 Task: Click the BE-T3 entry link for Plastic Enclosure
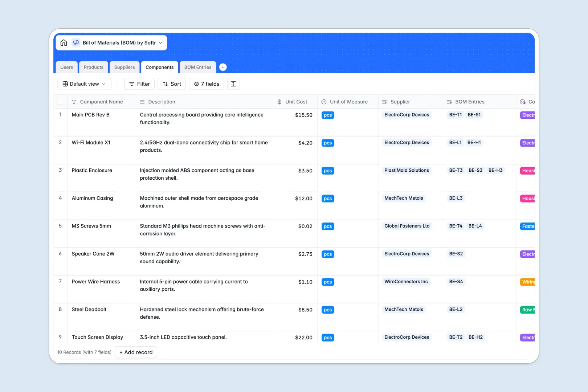456,170
